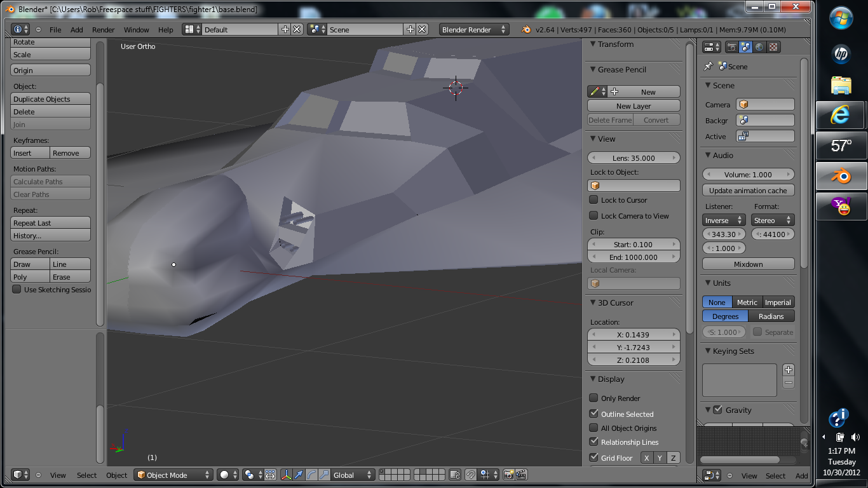Open the Inverse distance model dropdown

coord(724,220)
